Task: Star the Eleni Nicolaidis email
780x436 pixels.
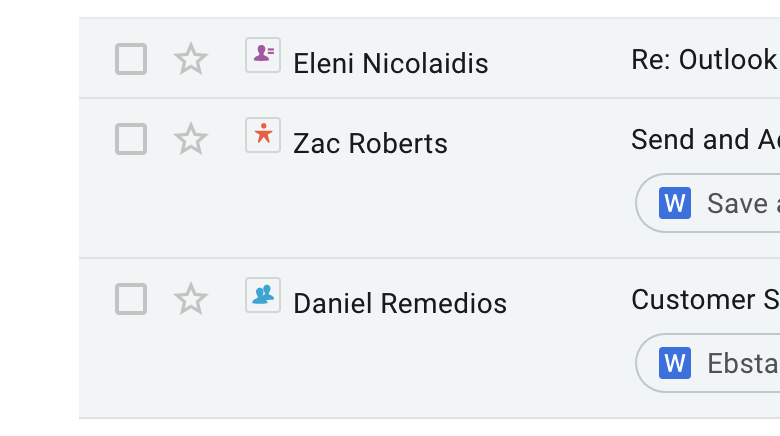Action: 190,59
